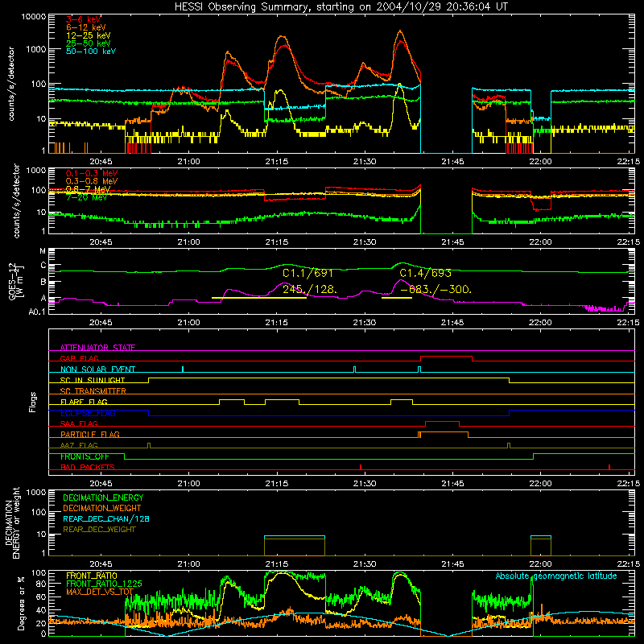Select the 50-100 keV legend label
This screenshot has width=644, height=644.
91,52
